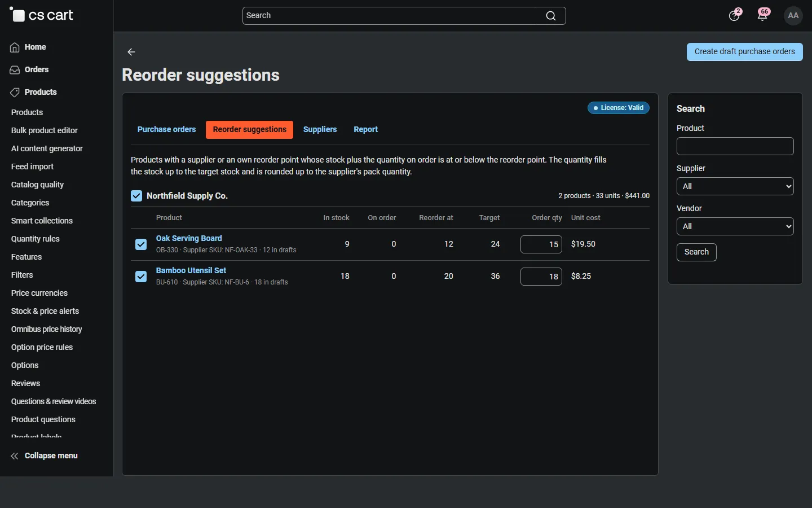The image size is (812, 508).
Task: Click the $8.25 unit cost
Action: [x=581, y=276]
